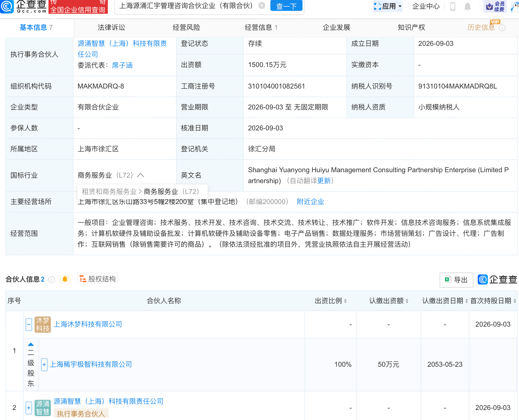Switch to 知识产权 tab
The height and width of the screenshot is (420, 519).
(x=411, y=28)
